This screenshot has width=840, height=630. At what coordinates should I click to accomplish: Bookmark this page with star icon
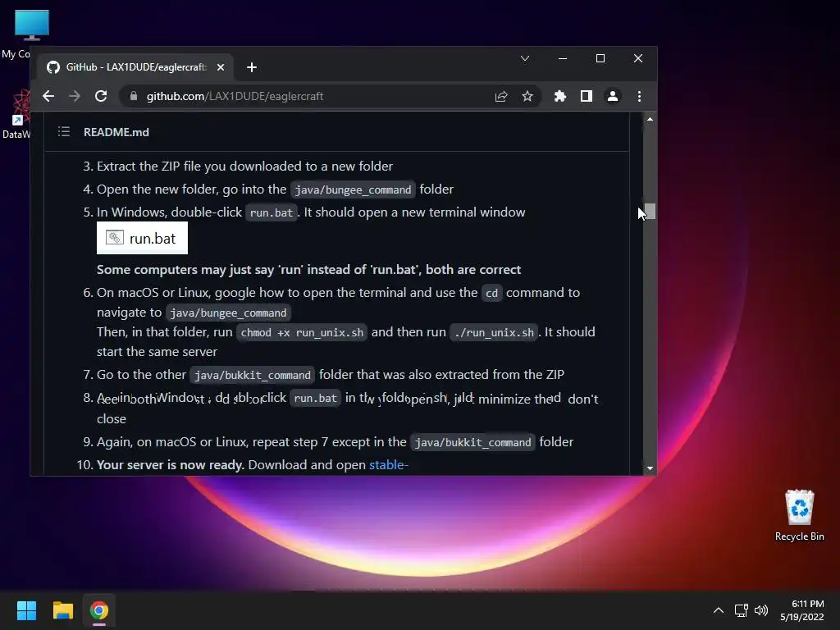click(527, 97)
